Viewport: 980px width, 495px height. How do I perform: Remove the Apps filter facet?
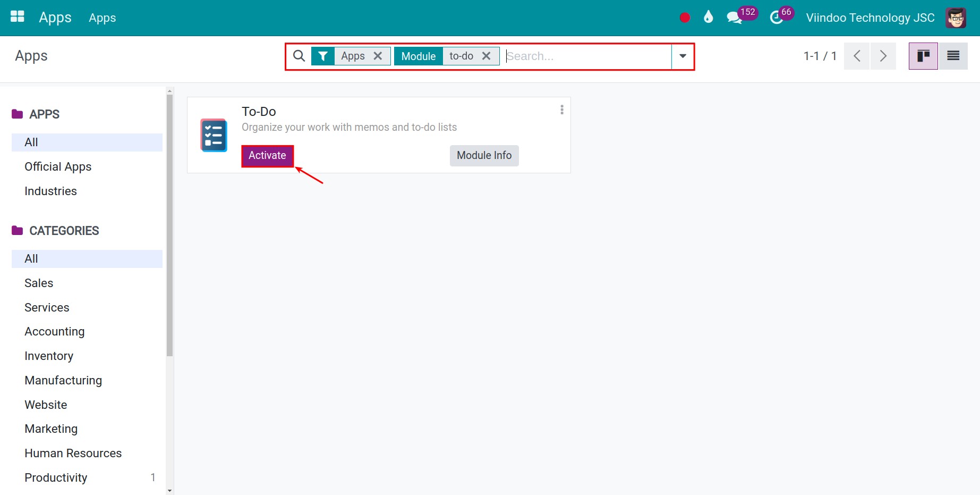coord(378,56)
